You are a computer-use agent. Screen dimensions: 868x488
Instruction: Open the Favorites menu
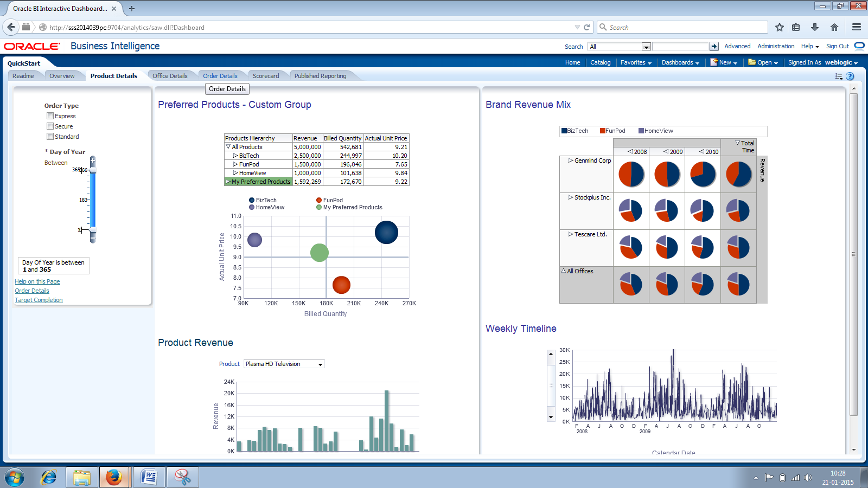(636, 62)
